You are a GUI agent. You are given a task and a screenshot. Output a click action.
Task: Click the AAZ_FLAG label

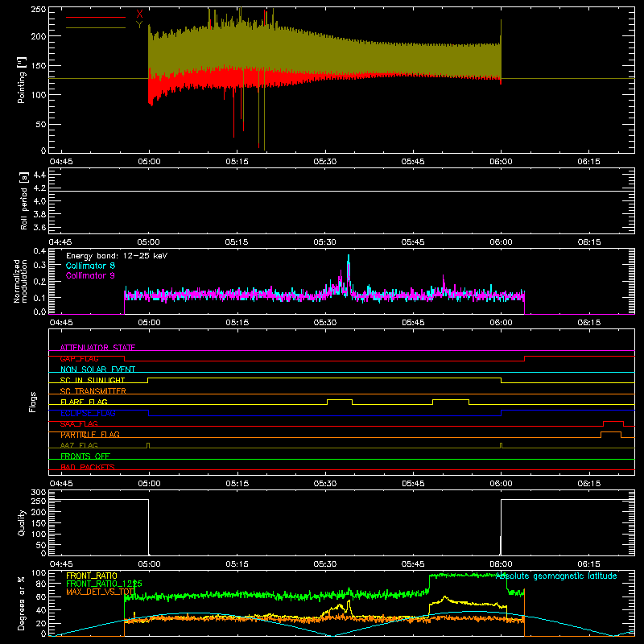[x=79, y=445]
